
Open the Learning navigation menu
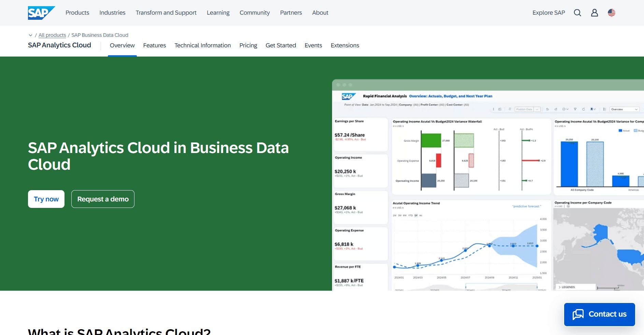point(218,13)
